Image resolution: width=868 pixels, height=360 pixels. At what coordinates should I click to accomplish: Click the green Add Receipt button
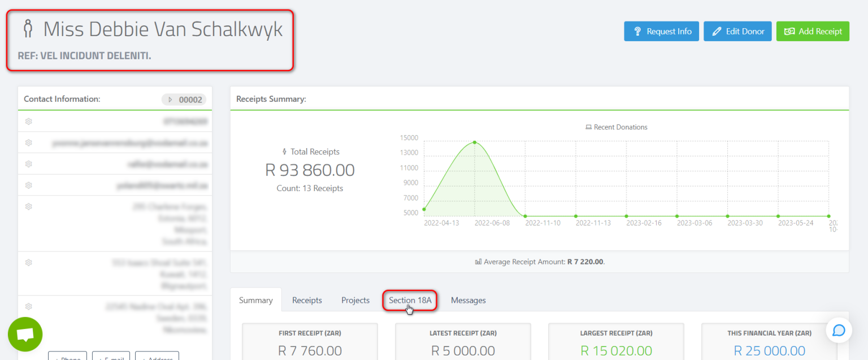click(x=812, y=31)
